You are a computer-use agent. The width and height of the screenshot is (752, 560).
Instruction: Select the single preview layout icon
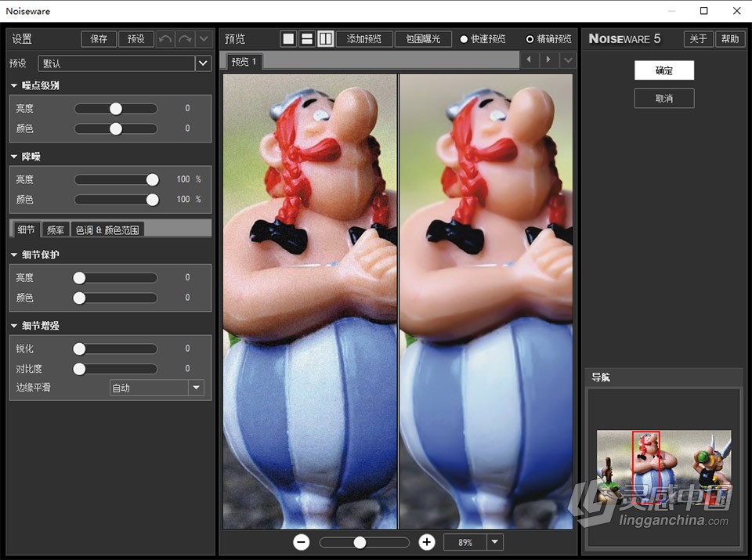(288, 38)
